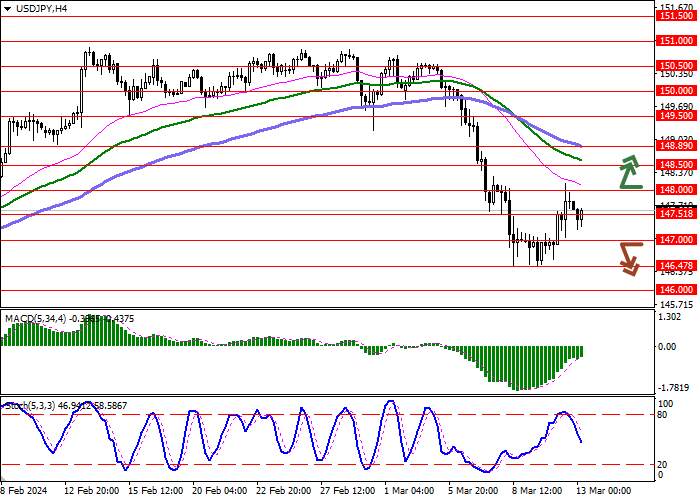Click the 20 Feb 04:00 time axis label
Image resolution: width=700 pixels, height=500 pixels.
(x=220, y=490)
